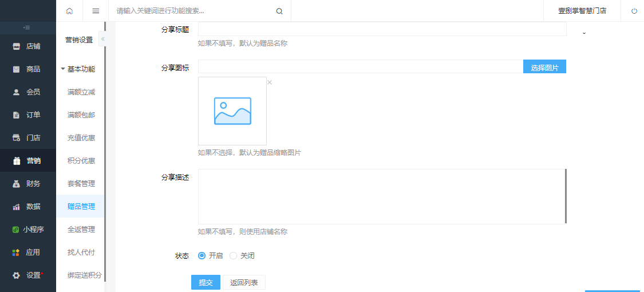Screen dimensions: 644x292
Task: Remove the share image with X icon
Action: (270, 82)
